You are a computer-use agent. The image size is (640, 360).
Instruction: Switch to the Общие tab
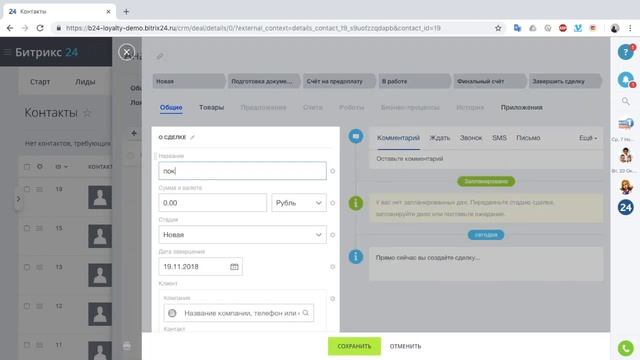coord(171,107)
